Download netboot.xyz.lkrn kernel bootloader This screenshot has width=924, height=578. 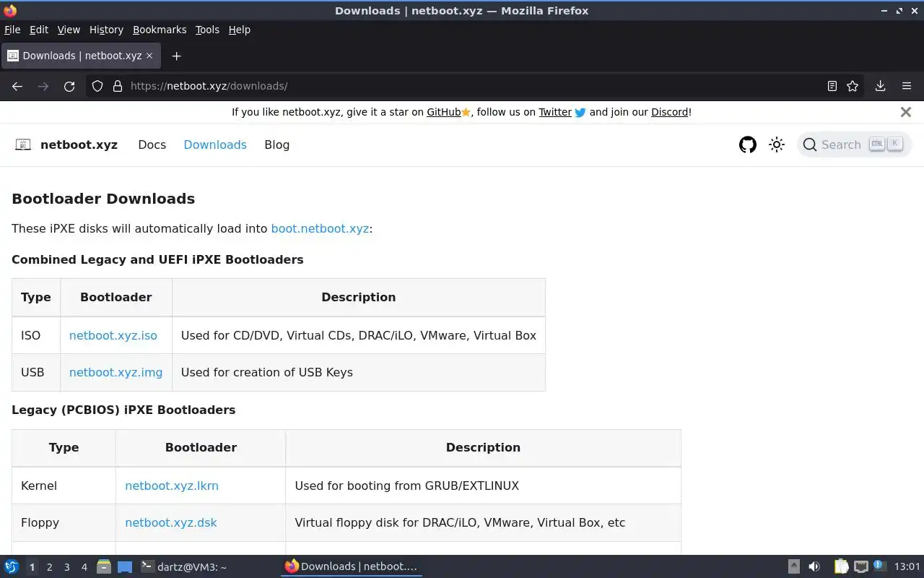(x=172, y=486)
